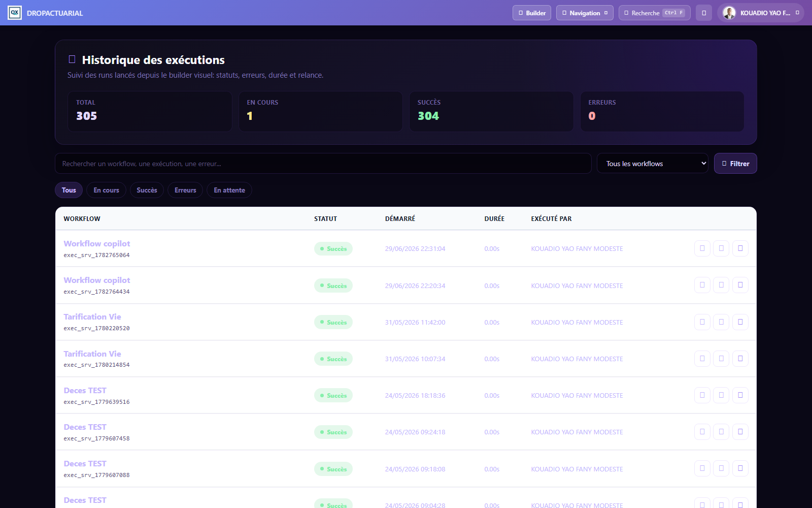Viewport: 812px width, 508px height.
Task: Click the first action icon for exec_srv_1780214854
Action: click(x=702, y=359)
